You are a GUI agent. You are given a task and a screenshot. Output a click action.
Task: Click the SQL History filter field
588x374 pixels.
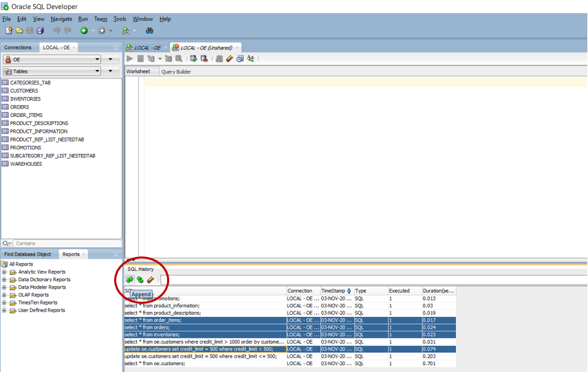point(373,280)
